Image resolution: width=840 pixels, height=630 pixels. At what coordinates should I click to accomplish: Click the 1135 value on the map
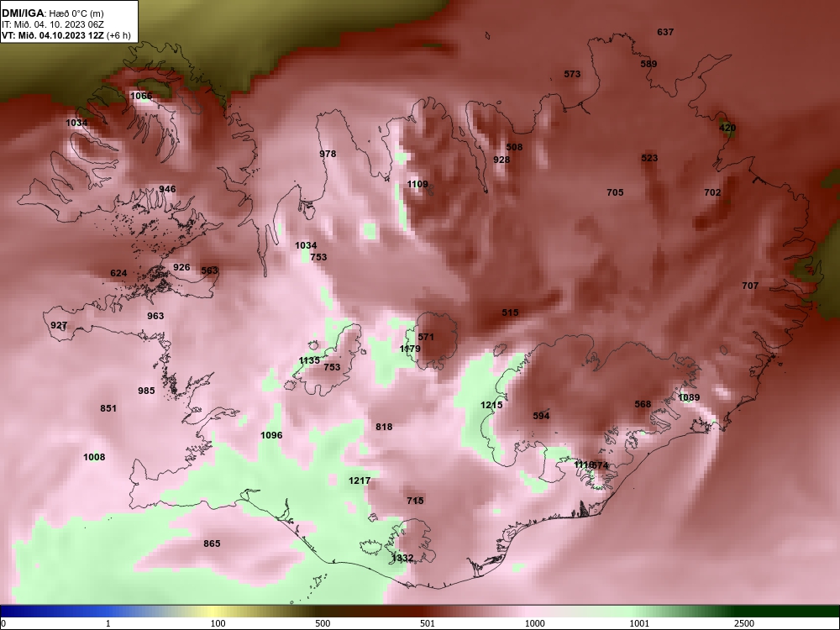pyautogui.click(x=309, y=360)
